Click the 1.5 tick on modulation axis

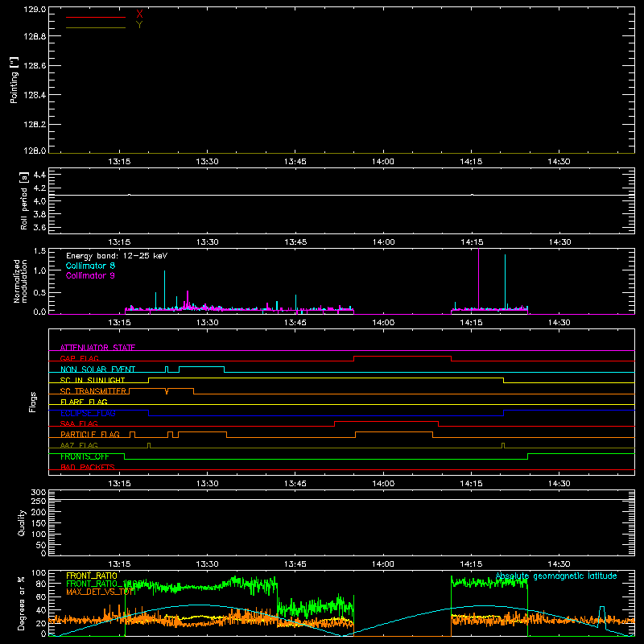click(x=39, y=250)
